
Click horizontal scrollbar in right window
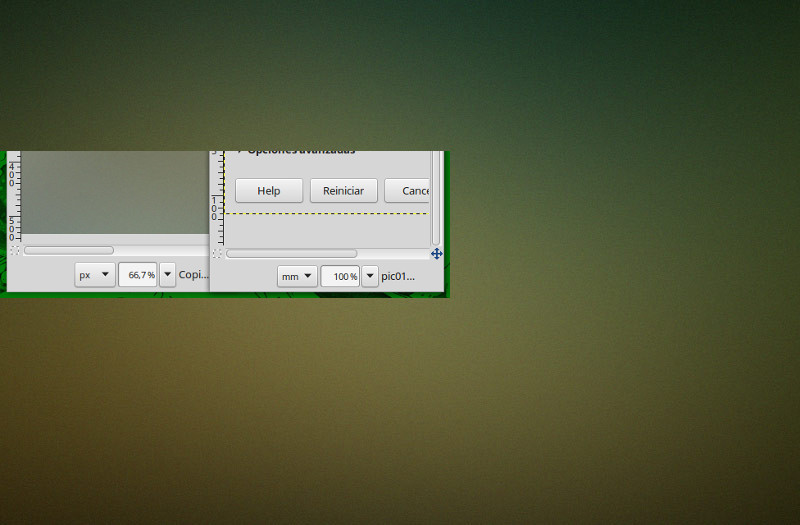tap(291, 254)
